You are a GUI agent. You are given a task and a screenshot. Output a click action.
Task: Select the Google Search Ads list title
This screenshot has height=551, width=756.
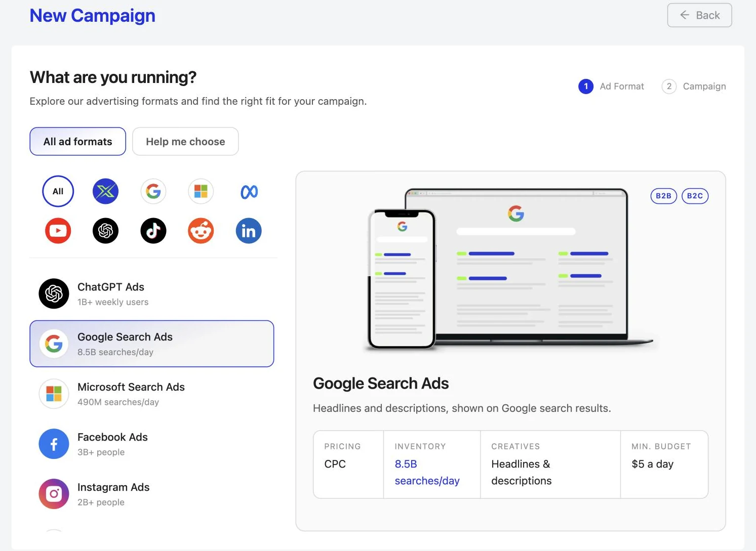(125, 337)
